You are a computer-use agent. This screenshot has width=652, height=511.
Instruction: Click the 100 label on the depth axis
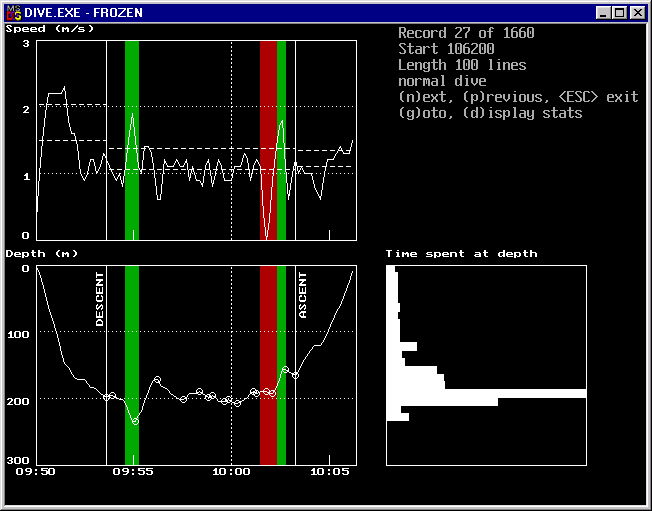[19, 334]
